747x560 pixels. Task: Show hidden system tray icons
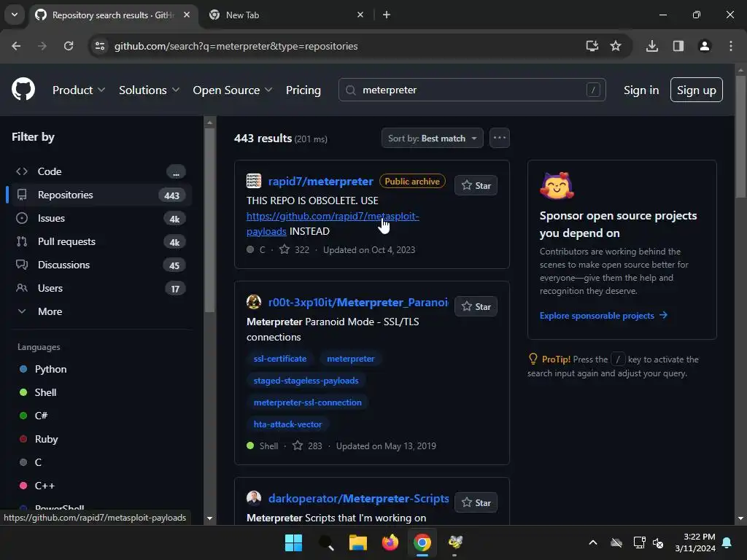[x=592, y=542]
